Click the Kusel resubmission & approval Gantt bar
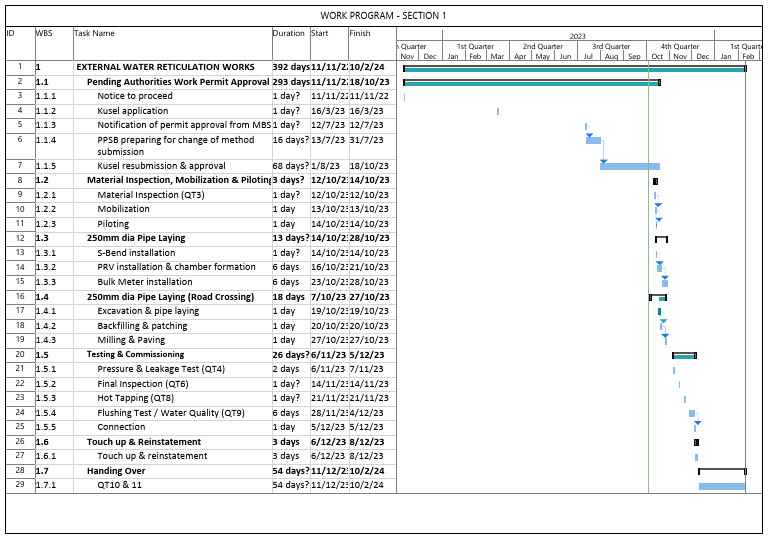Viewport: 768px width, 538px height. [x=629, y=167]
